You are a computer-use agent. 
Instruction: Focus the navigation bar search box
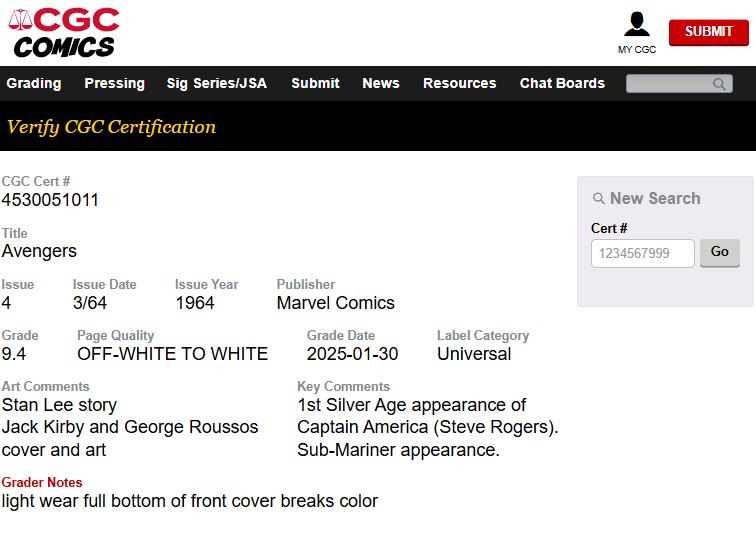(679, 84)
